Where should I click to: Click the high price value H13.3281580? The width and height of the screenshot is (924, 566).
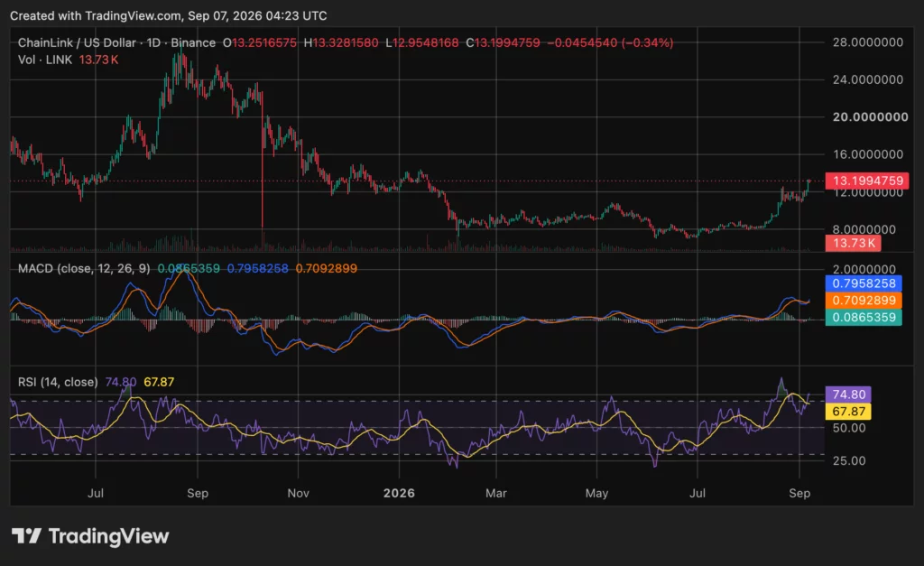(341, 42)
